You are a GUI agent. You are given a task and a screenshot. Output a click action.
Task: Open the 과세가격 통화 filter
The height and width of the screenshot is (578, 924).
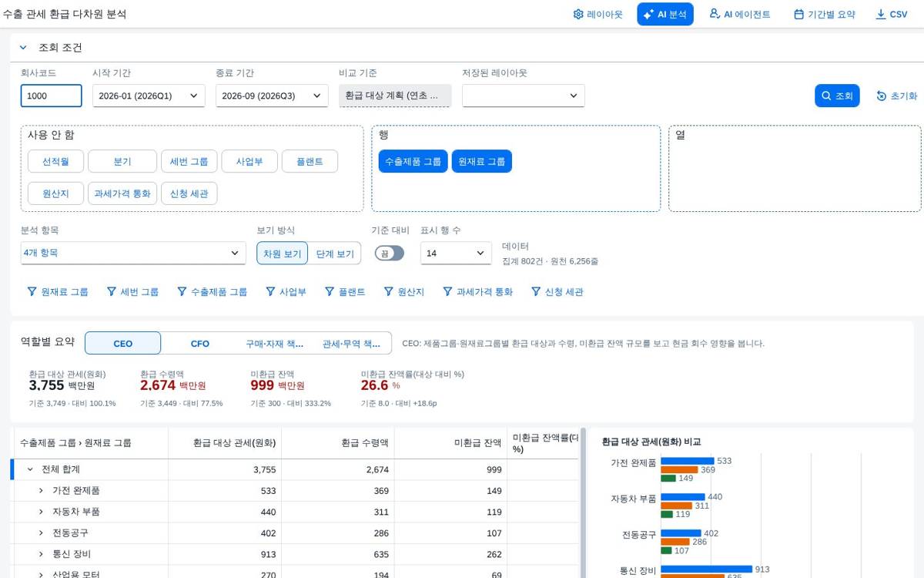(x=477, y=292)
